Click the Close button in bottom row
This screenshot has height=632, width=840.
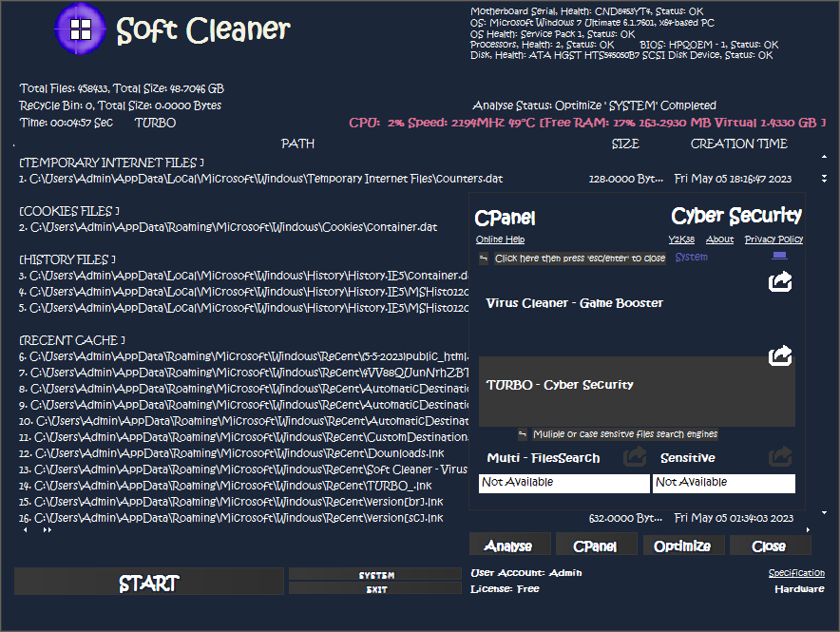(771, 546)
